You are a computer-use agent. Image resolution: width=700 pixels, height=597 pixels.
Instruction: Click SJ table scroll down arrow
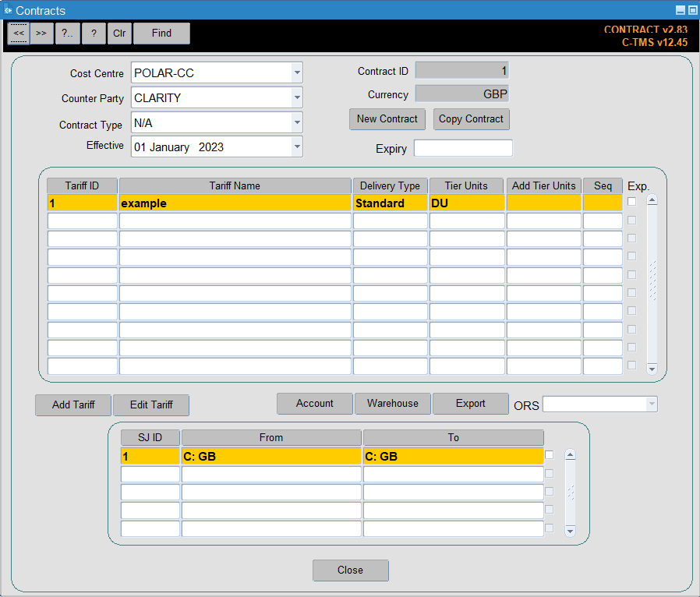pyautogui.click(x=570, y=531)
